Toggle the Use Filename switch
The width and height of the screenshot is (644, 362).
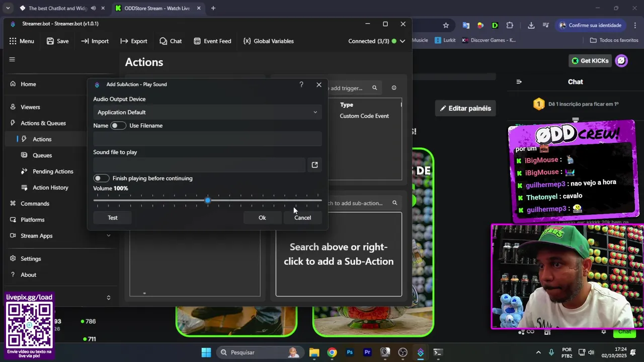[118, 126]
